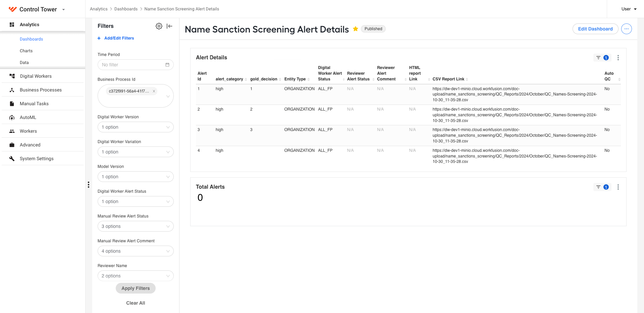Sort by Auto QC column
The height and width of the screenshot is (313, 644).
click(619, 79)
